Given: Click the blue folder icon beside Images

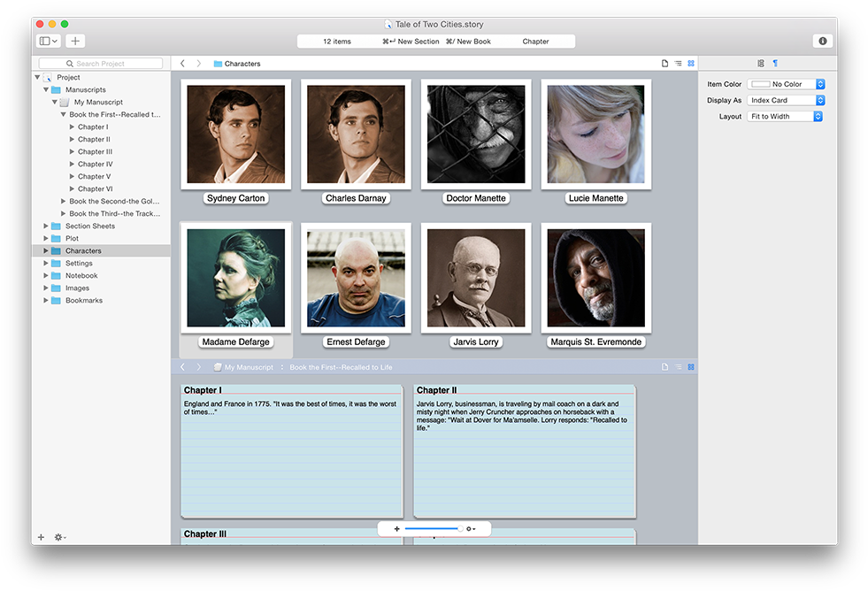Looking at the screenshot, I should click(56, 288).
